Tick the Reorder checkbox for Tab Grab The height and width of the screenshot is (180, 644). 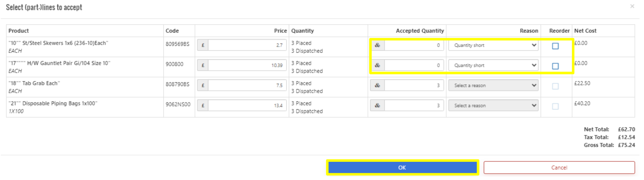click(555, 86)
